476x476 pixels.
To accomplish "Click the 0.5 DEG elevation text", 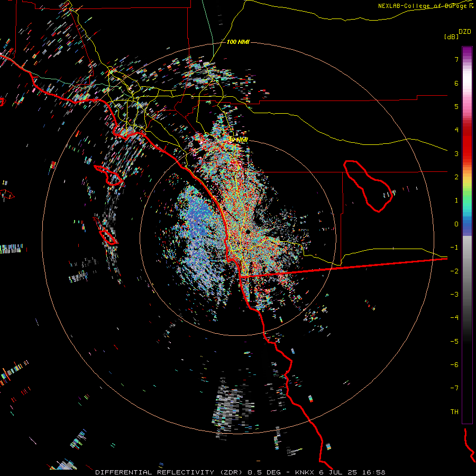I will click(x=264, y=472).
